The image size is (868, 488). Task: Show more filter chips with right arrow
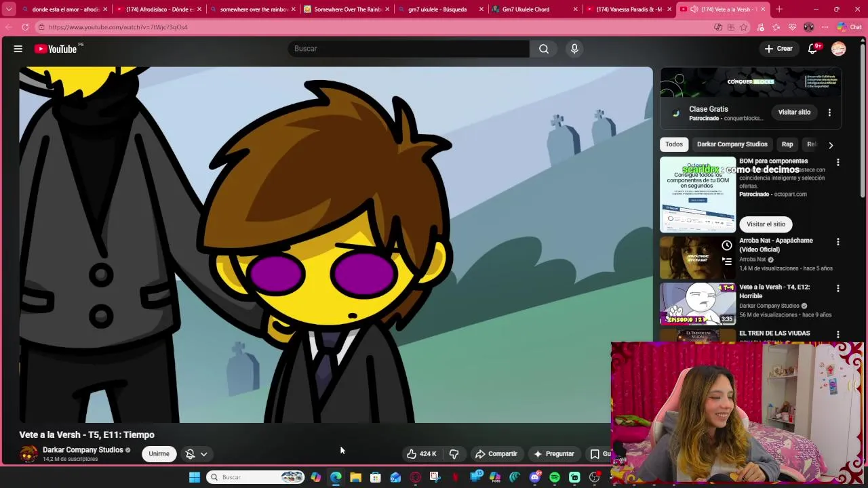[x=831, y=145]
